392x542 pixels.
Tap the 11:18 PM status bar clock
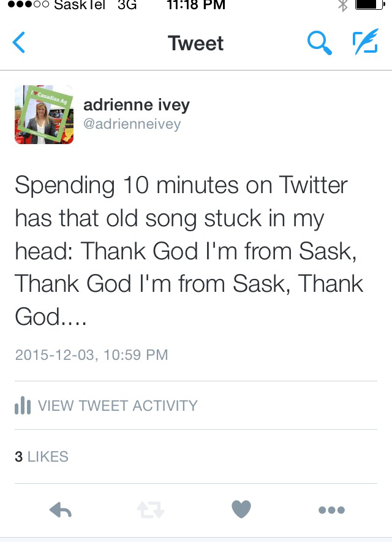196,5
